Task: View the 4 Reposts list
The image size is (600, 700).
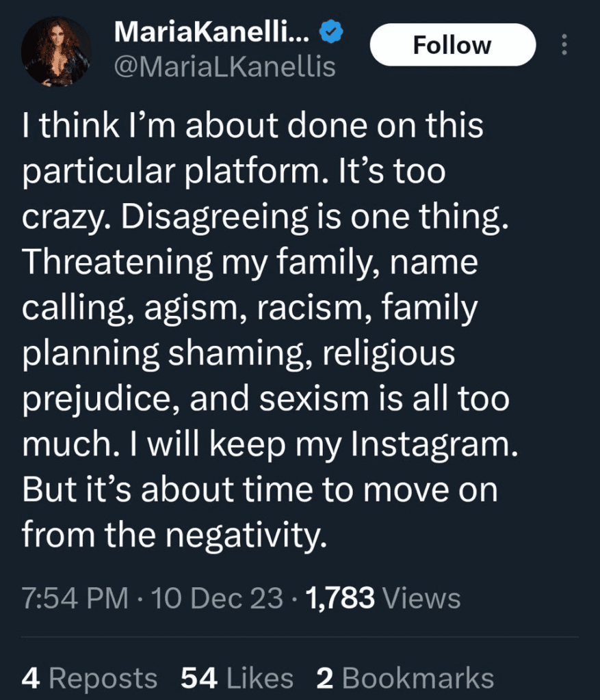Action: pos(90,678)
